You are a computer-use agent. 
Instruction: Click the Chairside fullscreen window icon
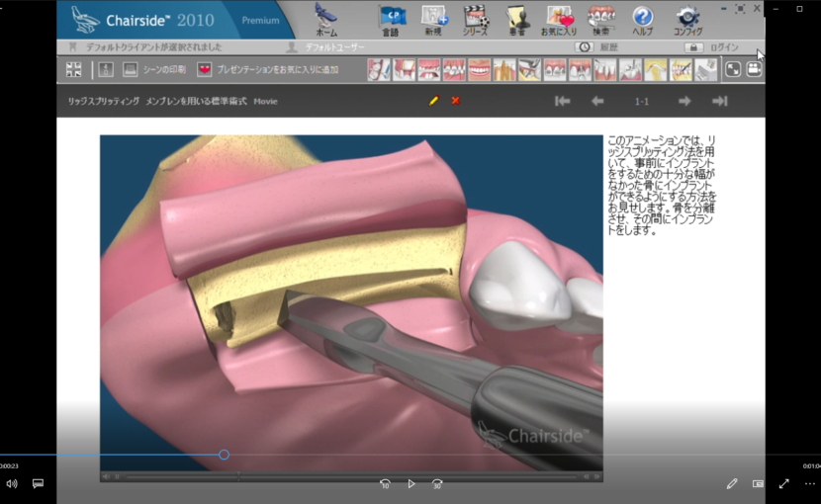click(740, 8)
